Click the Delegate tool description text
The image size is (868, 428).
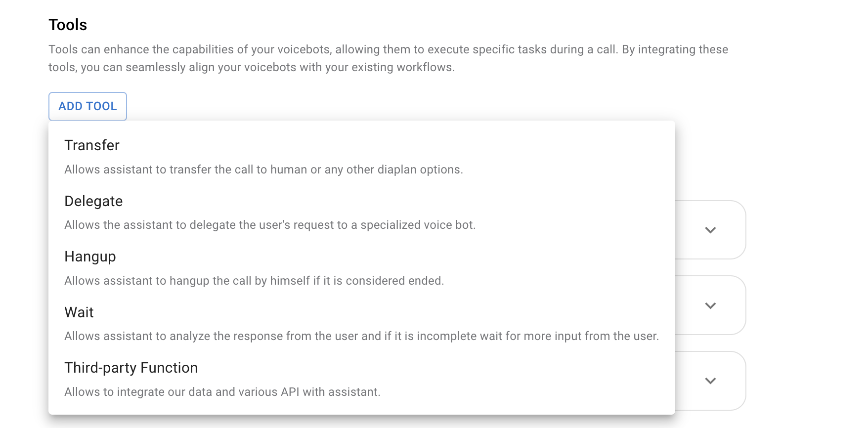tap(270, 225)
